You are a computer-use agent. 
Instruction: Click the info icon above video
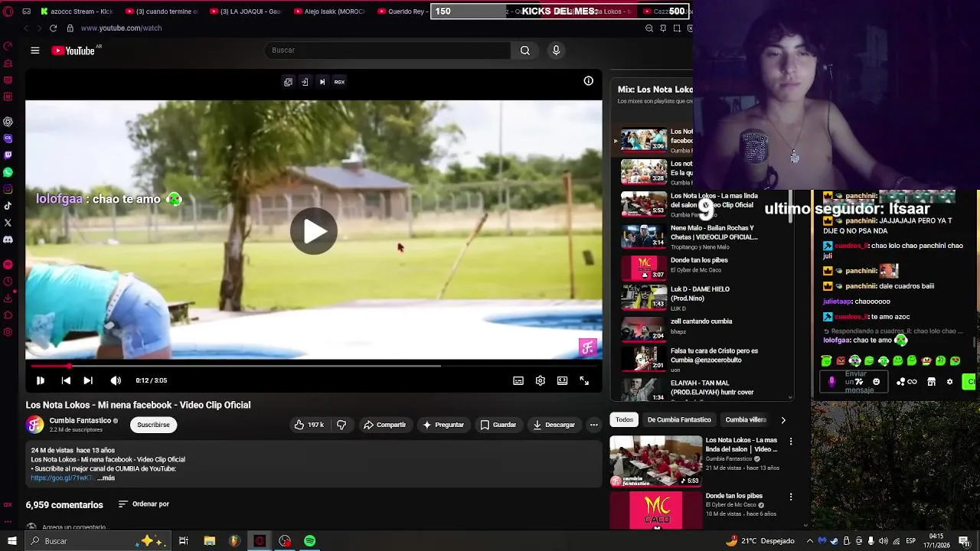588,81
